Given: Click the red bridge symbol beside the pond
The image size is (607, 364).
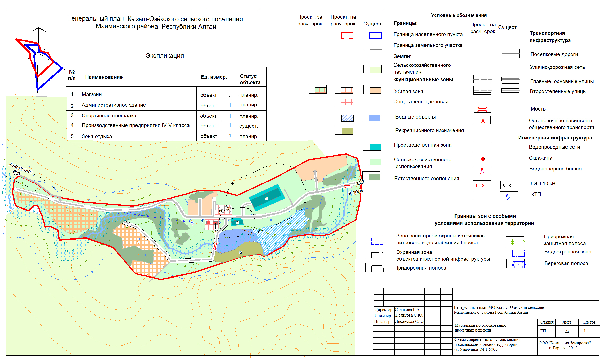Looking at the screenshot, I should tap(215, 246).
